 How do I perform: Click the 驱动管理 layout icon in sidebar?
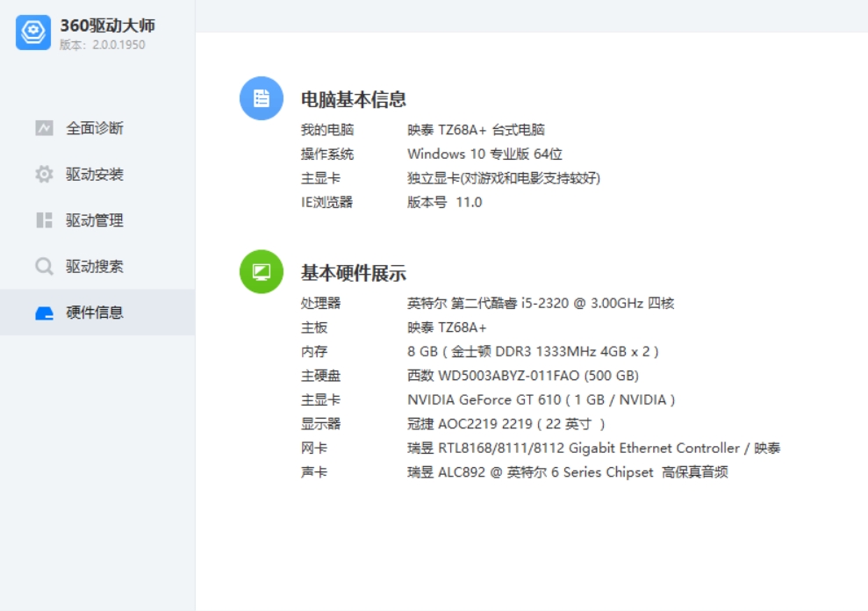(44, 220)
